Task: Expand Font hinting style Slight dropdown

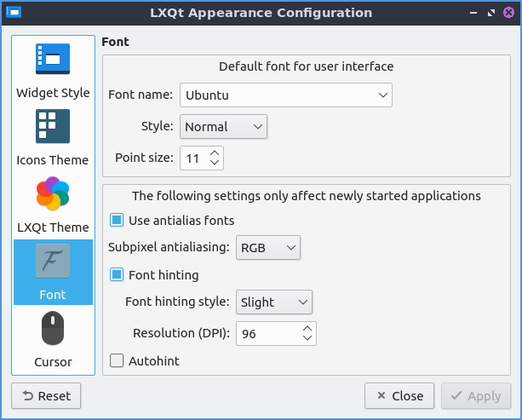Action: (274, 302)
